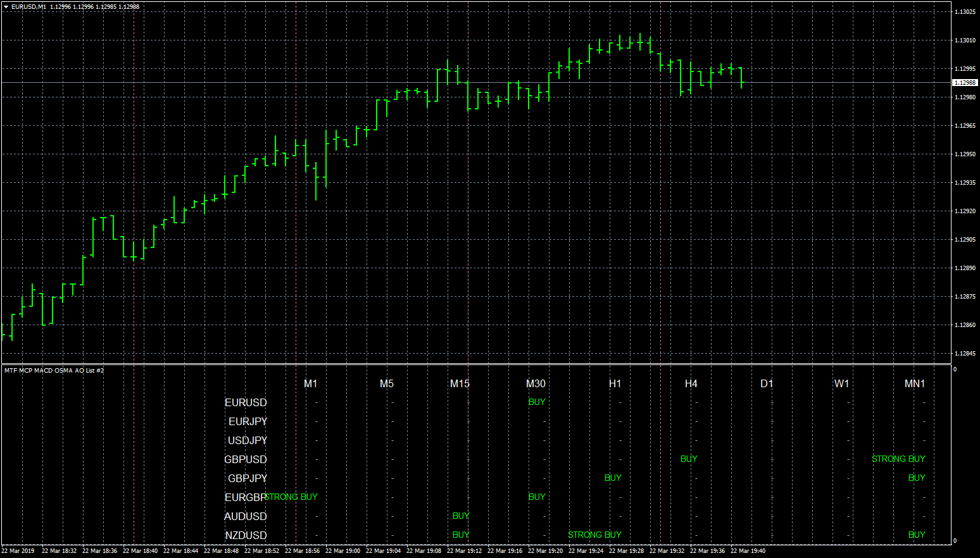Click the BUY signal in the EURUSD row
The height and width of the screenshot is (558, 980).
point(537,402)
